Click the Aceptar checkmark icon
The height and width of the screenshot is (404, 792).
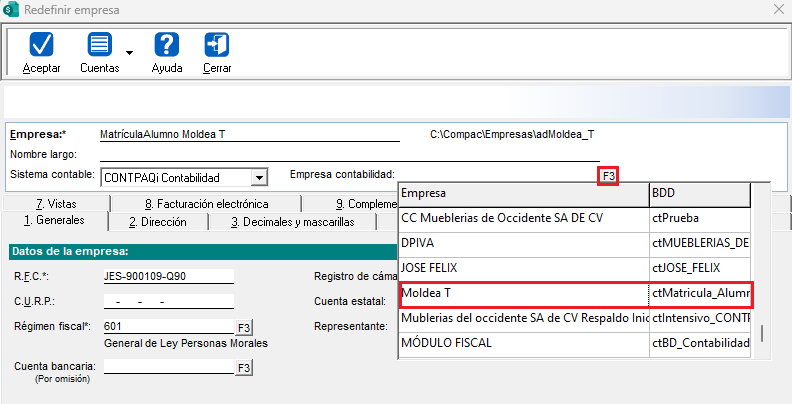pos(41,45)
